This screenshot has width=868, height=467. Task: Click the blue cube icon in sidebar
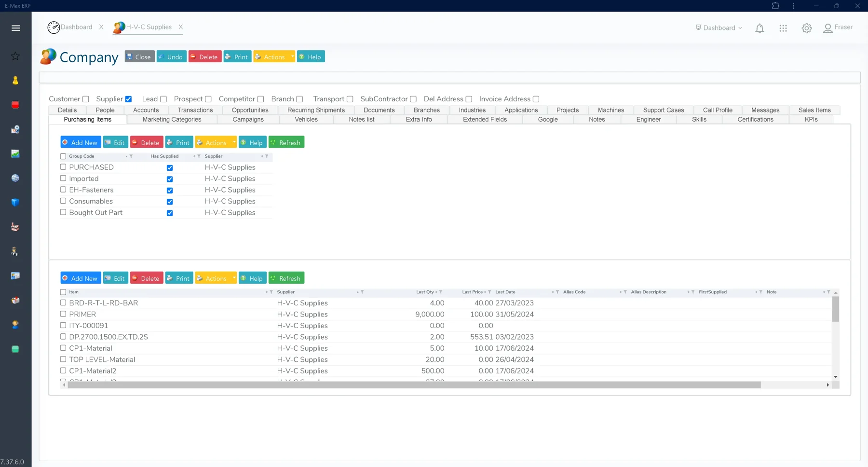pyautogui.click(x=15, y=202)
